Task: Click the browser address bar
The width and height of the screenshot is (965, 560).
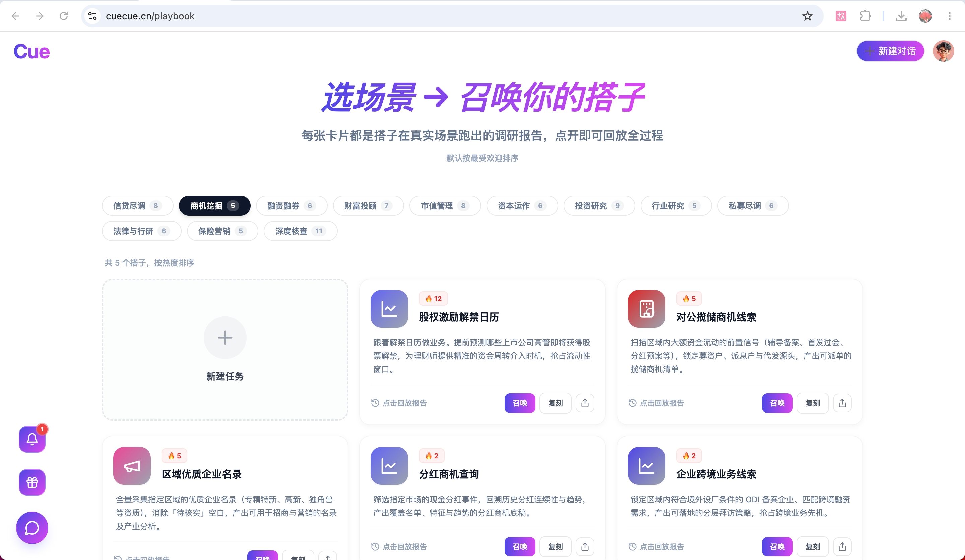Action: click(452, 16)
